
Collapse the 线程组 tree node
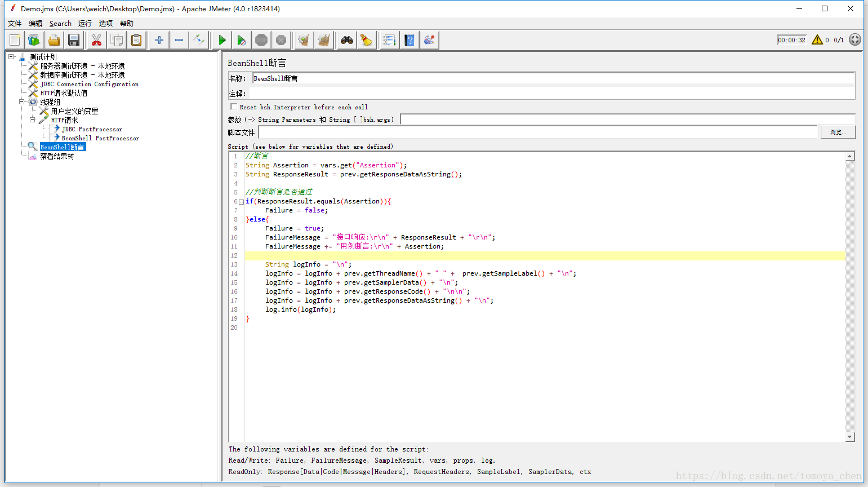pyautogui.click(x=21, y=102)
